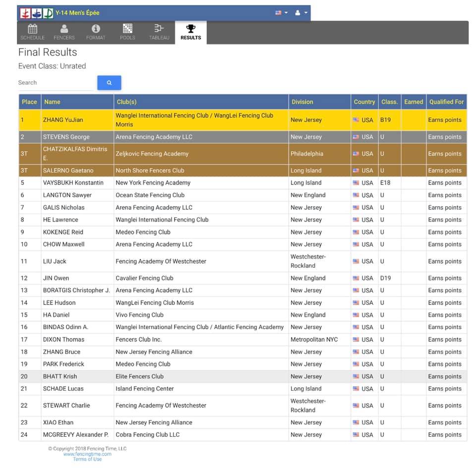Click Cobra Fencing Club LLC cell

click(201, 435)
